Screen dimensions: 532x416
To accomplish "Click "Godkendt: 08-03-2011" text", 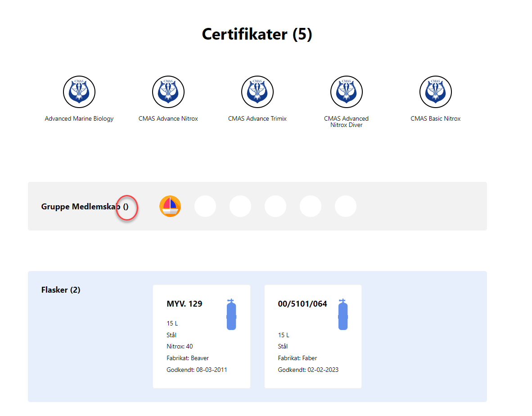I will tap(197, 370).
